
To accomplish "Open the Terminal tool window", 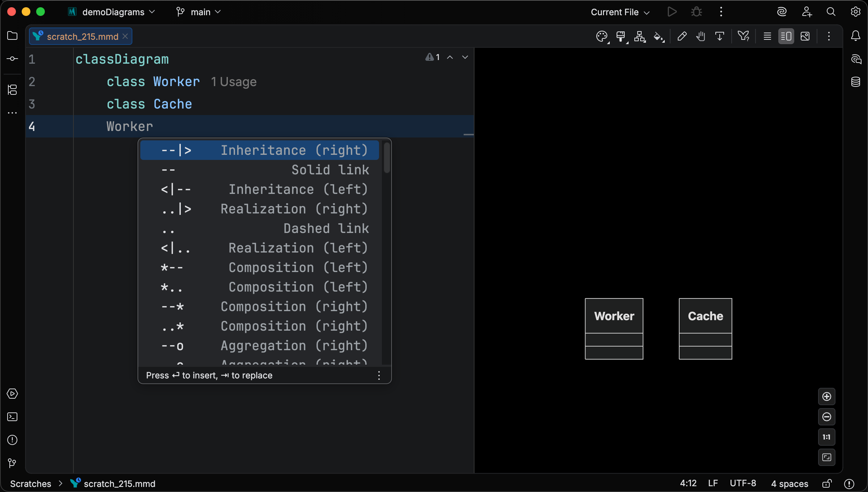I will (12, 417).
